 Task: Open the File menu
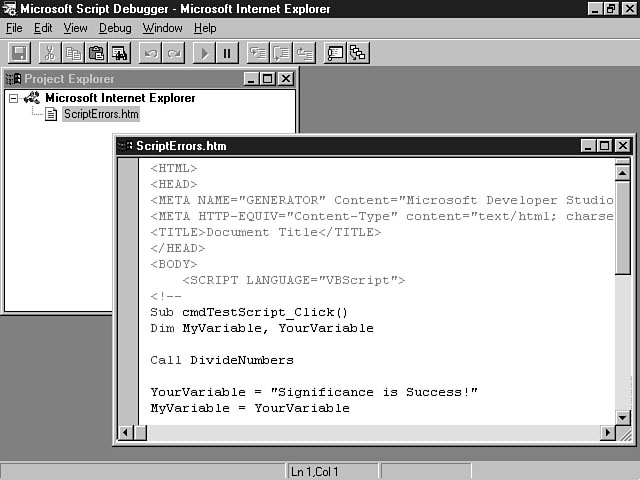click(x=14, y=28)
